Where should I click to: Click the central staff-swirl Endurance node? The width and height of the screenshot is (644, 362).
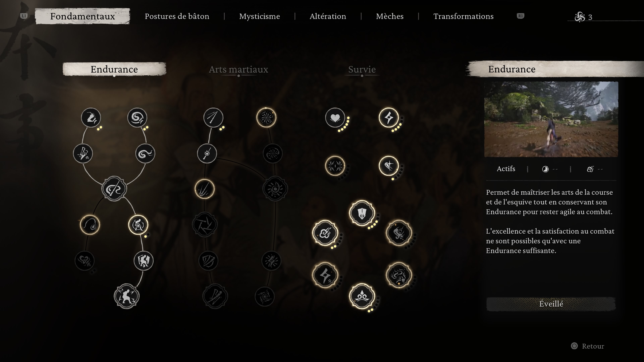(114, 189)
